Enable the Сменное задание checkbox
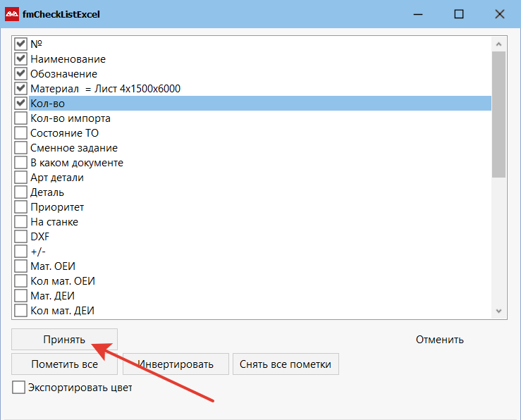The image size is (521, 420). click(20, 148)
